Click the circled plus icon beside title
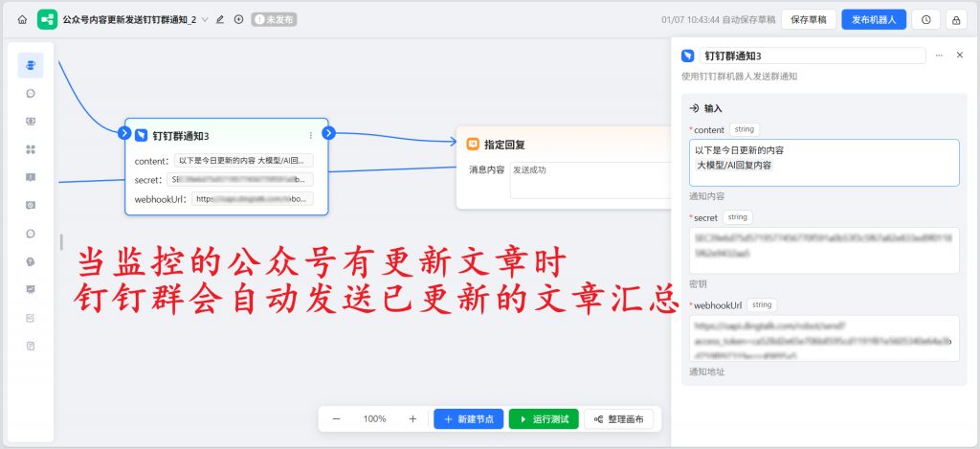 pyautogui.click(x=238, y=19)
